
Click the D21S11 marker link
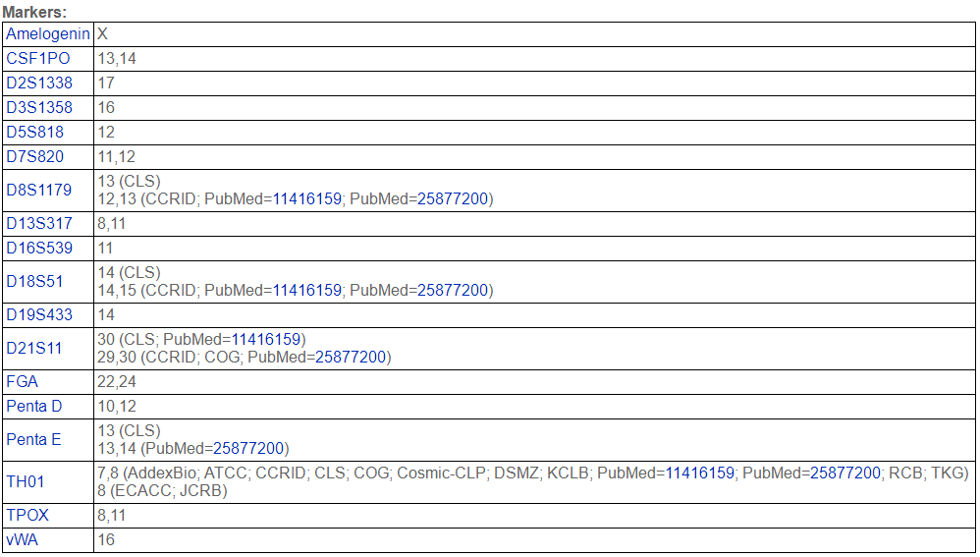point(35,348)
